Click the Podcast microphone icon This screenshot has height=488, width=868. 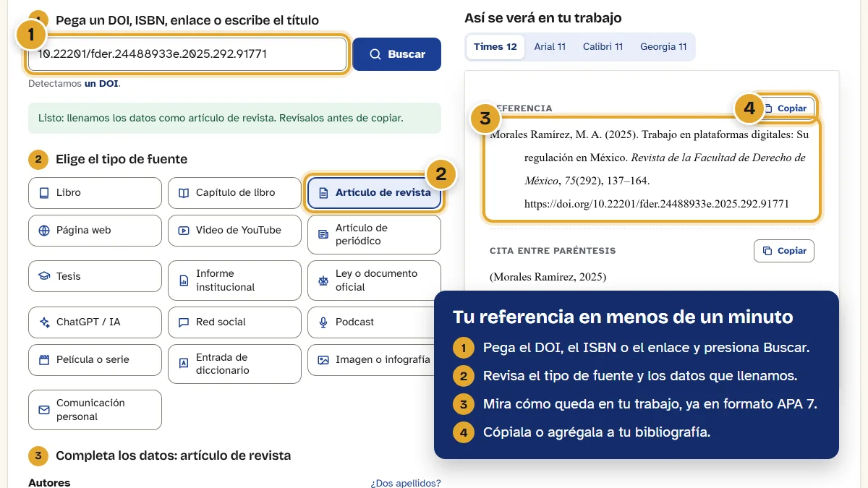(x=323, y=322)
